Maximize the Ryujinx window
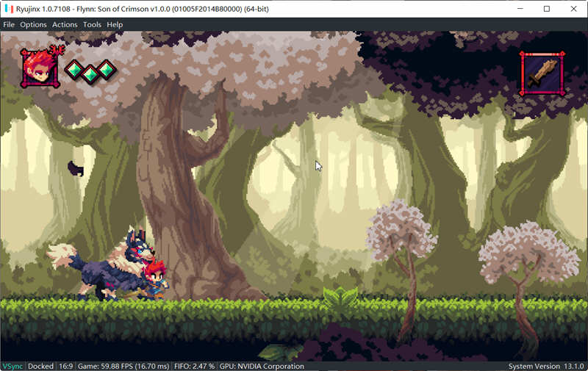Viewport: 588px width, 371px height. pos(547,9)
